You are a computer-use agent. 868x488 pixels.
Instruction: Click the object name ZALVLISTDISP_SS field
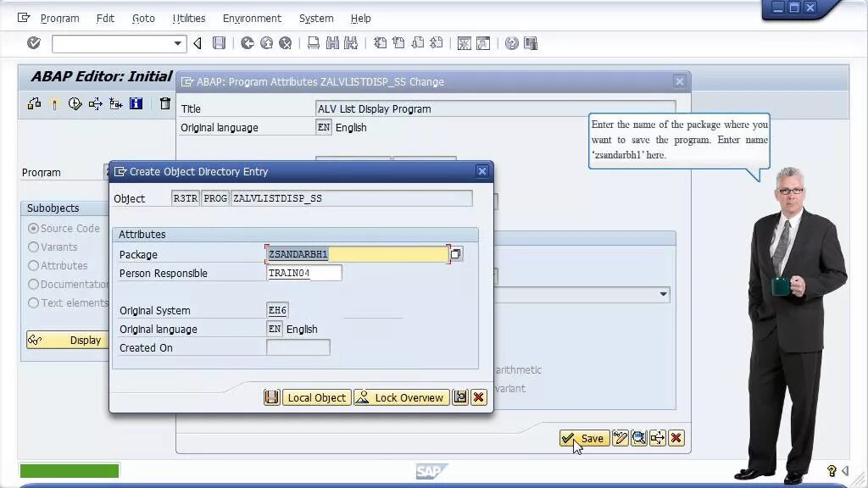tap(352, 198)
